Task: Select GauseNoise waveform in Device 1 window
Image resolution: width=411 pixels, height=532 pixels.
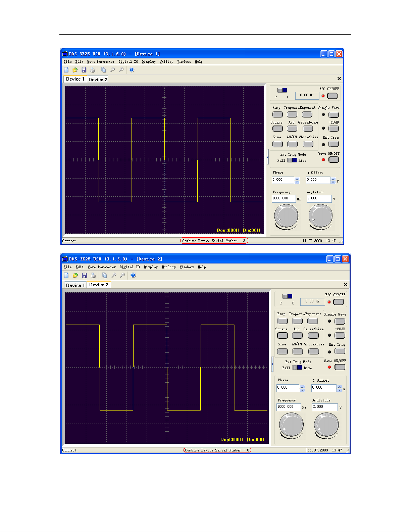Action: (308, 129)
